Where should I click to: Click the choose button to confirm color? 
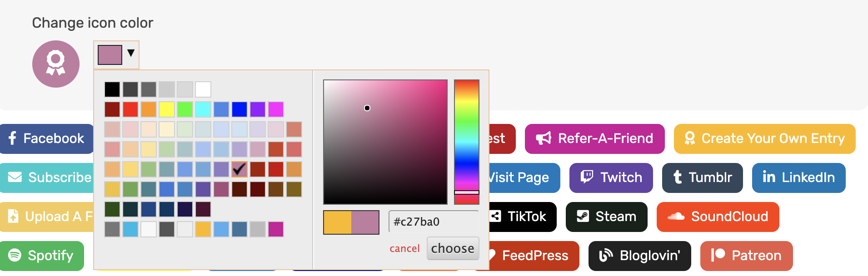pyautogui.click(x=453, y=248)
